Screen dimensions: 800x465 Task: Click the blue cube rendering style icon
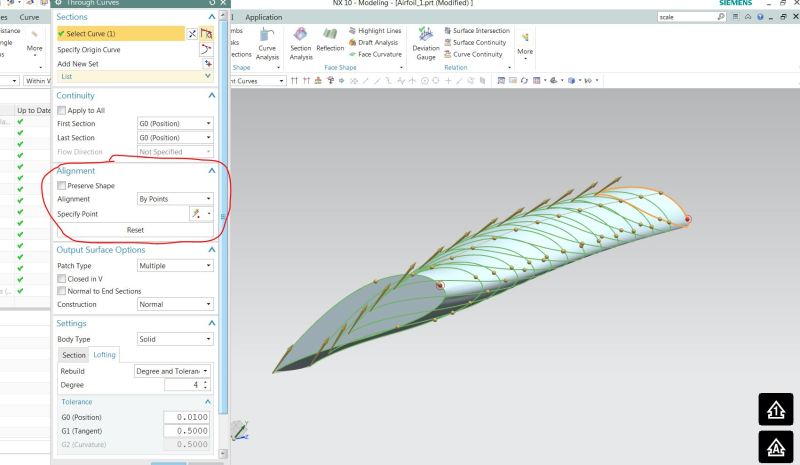pos(571,81)
